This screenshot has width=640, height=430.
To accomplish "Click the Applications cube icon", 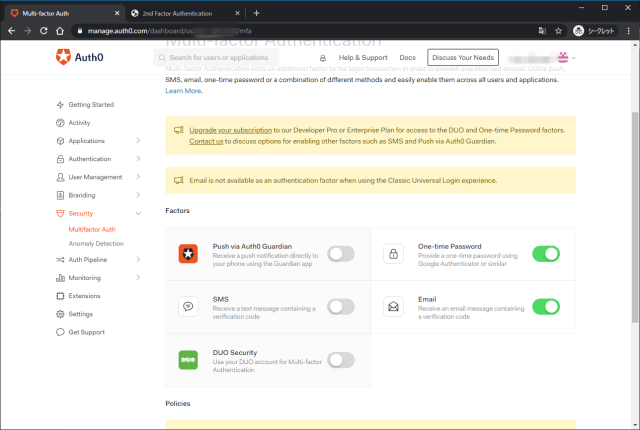I will (x=60, y=141).
